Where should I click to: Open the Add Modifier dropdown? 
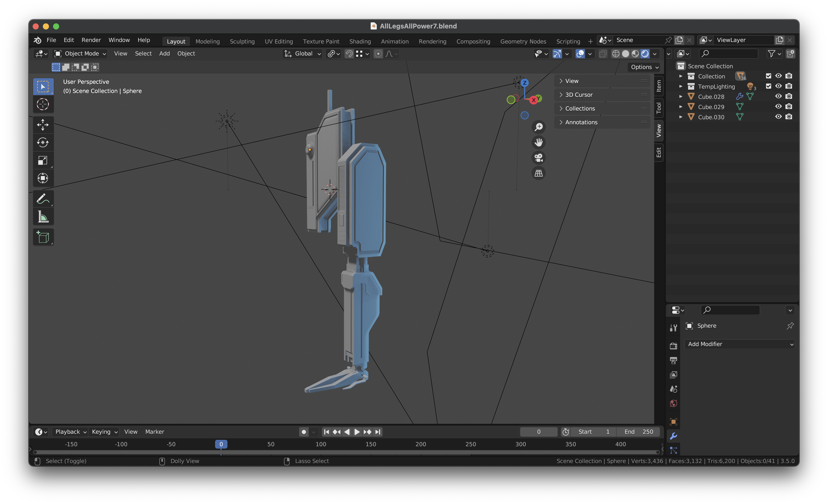pyautogui.click(x=740, y=344)
